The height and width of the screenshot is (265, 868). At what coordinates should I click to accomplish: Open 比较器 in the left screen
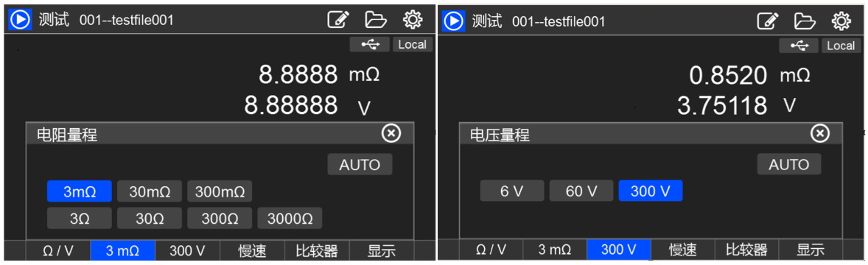tap(317, 250)
